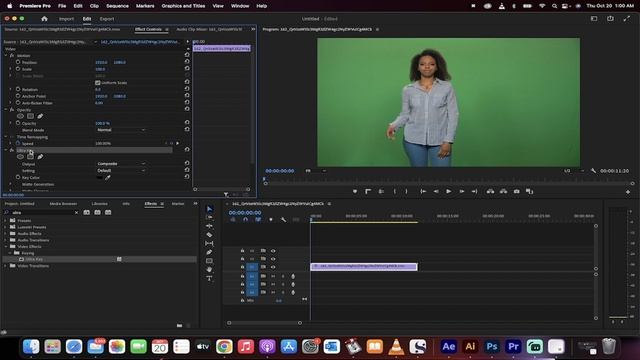Select the Razor tool

[x=209, y=235]
